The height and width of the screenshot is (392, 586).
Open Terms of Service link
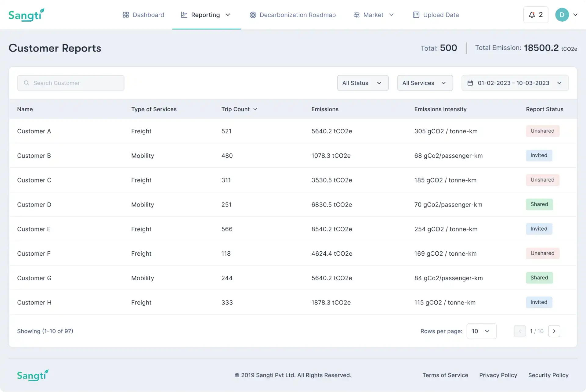click(x=445, y=375)
